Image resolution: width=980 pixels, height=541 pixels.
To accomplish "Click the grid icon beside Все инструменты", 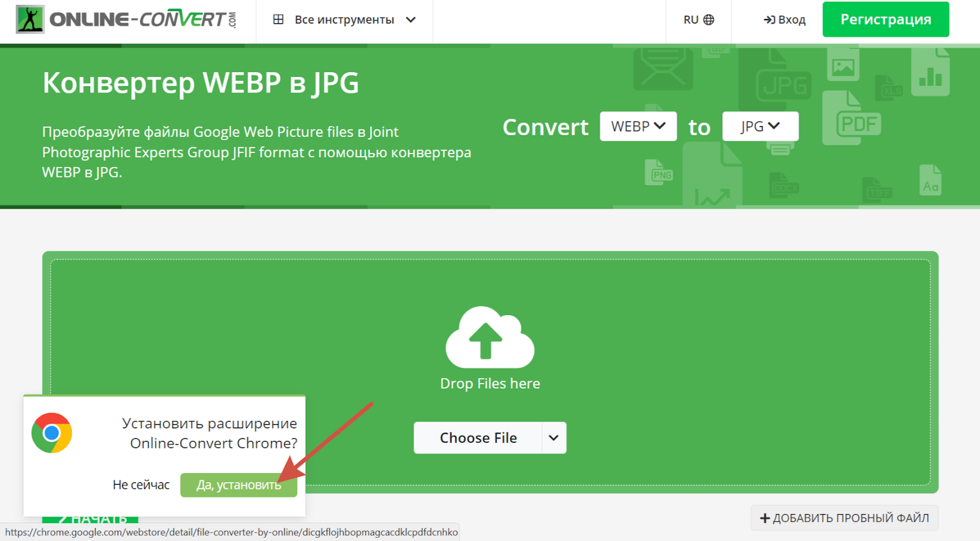I will [x=278, y=20].
